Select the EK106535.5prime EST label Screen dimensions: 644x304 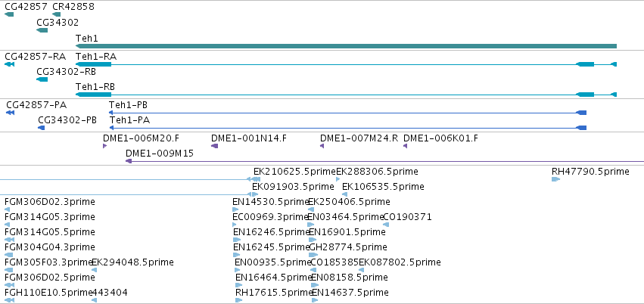tap(383, 187)
